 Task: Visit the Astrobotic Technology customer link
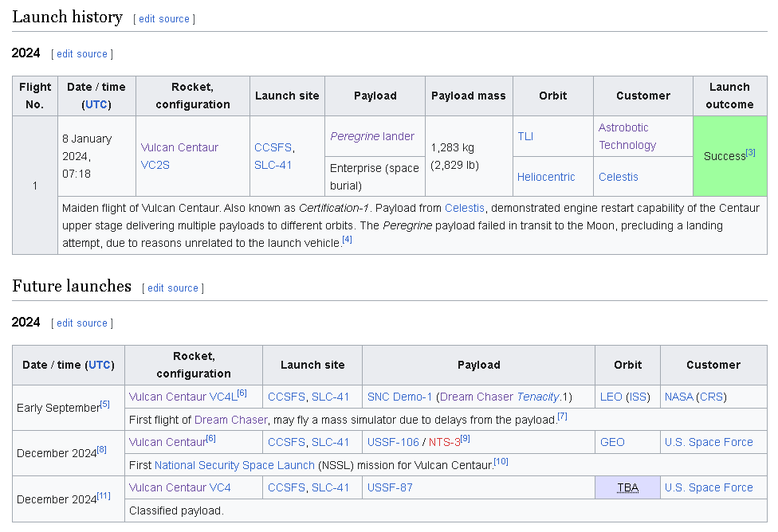pyautogui.click(x=627, y=136)
